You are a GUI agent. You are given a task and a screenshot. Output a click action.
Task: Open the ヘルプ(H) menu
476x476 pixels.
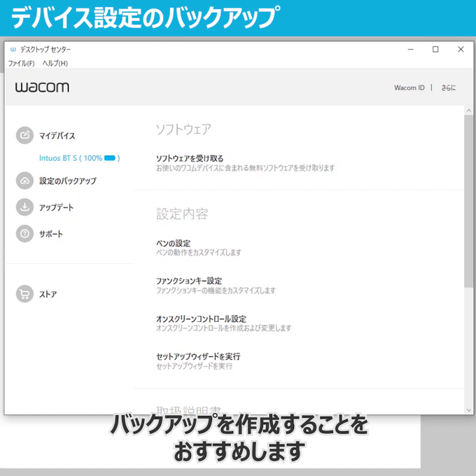click(55, 63)
